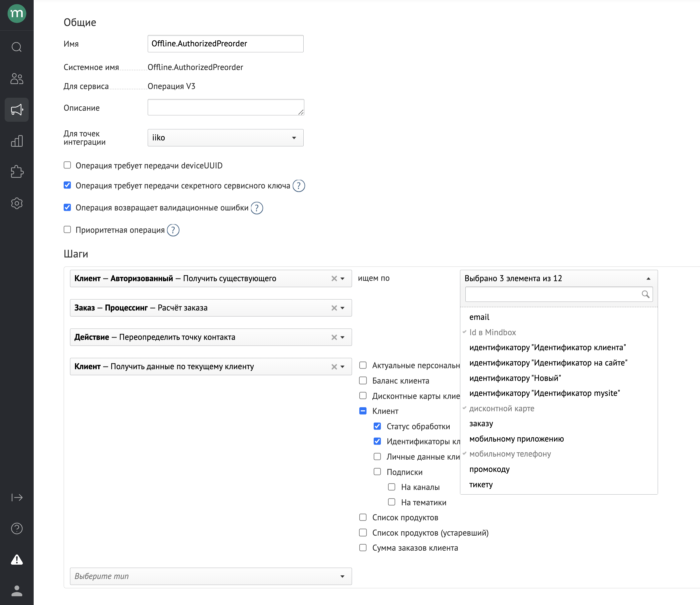The height and width of the screenshot is (605, 700).
Task: Check На каналы checkbox
Action: click(x=392, y=487)
